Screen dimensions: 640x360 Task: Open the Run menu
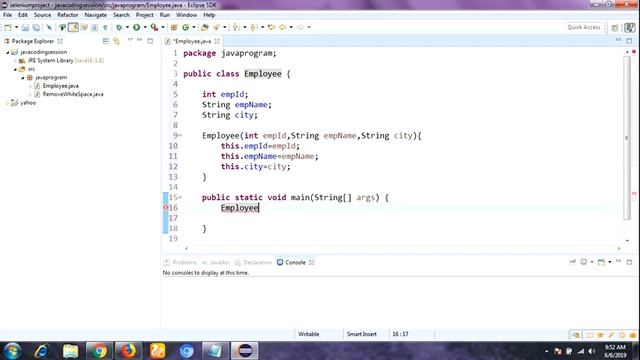(165, 15)
